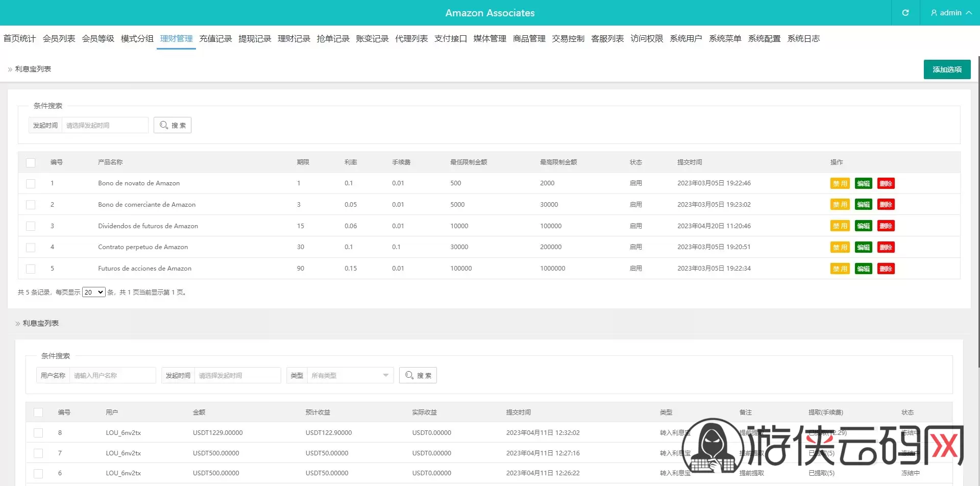Click the 发起时间 date field in upper search
The width and height of the screenshot is (980, 486).
(105, 125)
